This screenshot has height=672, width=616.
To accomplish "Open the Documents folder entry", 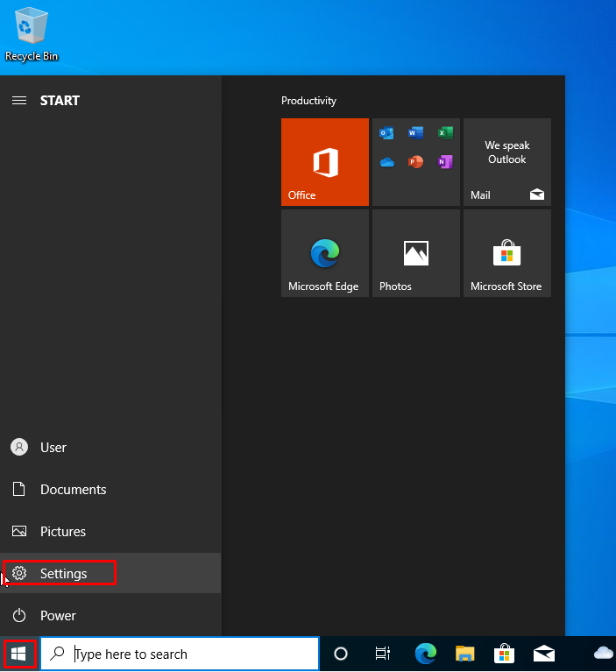I will tap(73, 490).
